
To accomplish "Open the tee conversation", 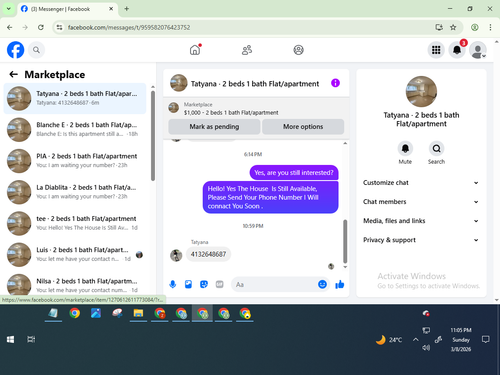I will (75, 223).
